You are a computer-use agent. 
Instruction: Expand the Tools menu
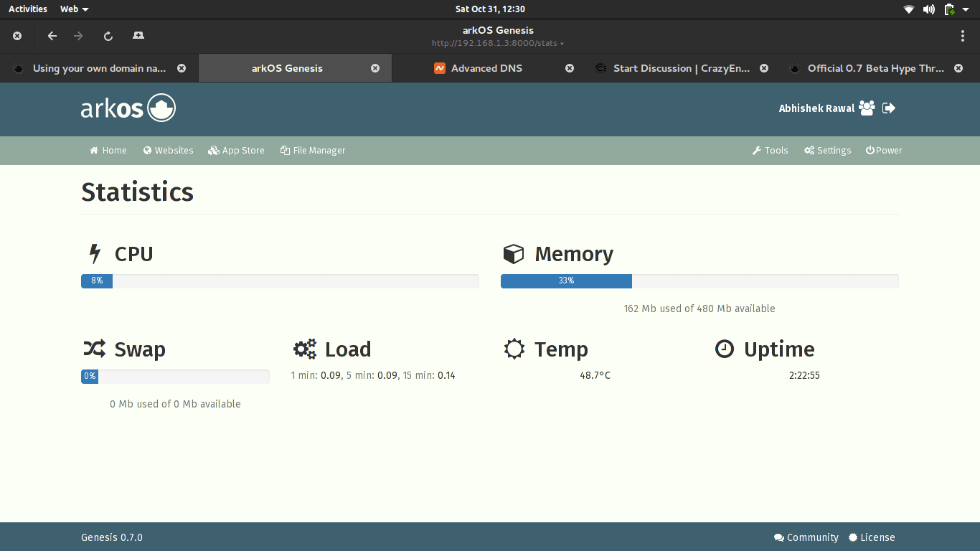[x=770, y=151]
